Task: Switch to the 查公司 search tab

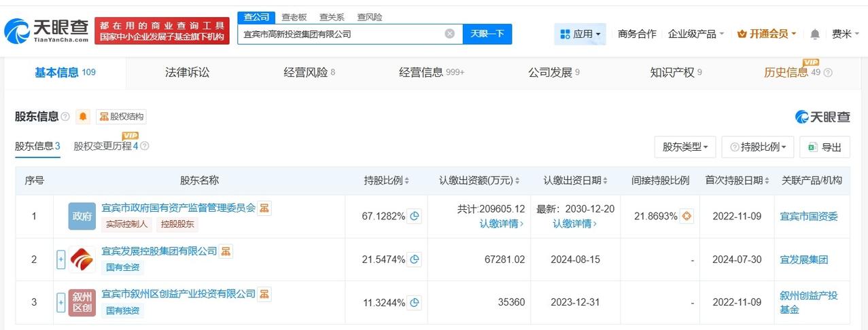Action: (x=257, y=17)
